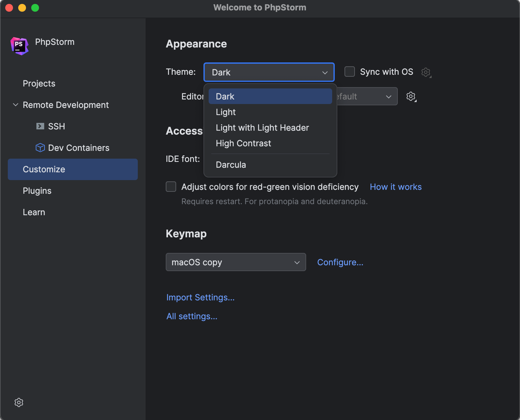Screen dimensions: 520x420
Task: Open the Theme dropdown
Action: (269, 72)
